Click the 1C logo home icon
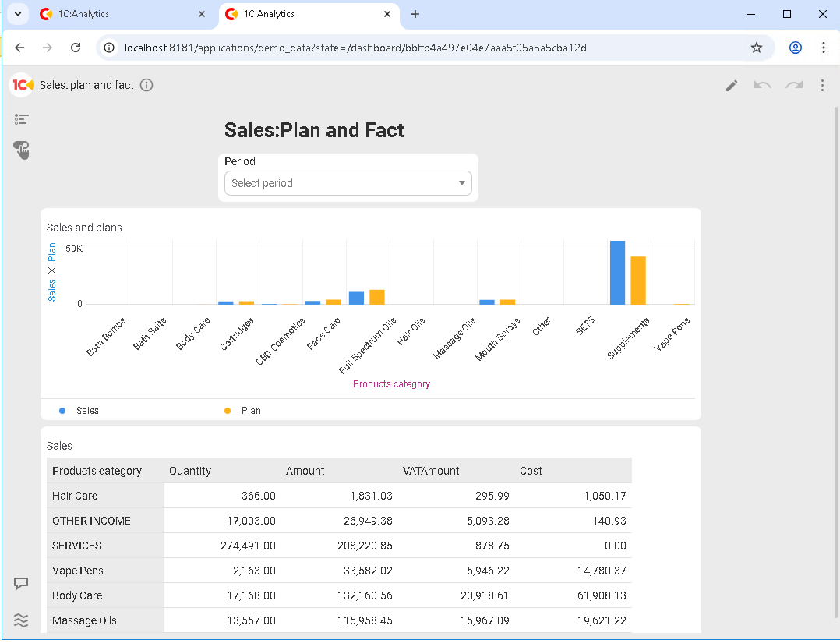 point(22,85)
